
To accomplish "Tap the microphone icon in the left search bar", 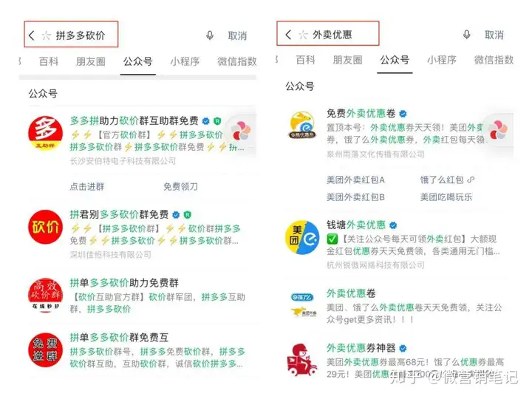I will coord(210,35).
